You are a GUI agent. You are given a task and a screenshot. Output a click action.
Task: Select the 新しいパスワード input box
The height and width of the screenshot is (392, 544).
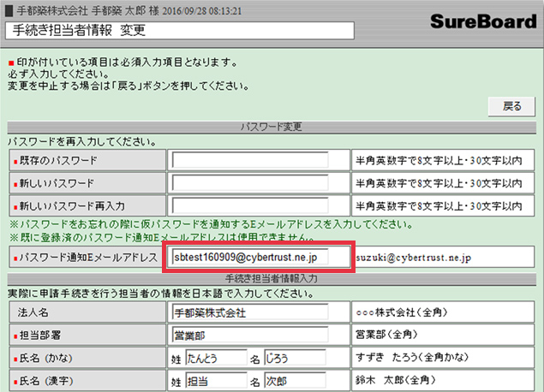[249, 183]
